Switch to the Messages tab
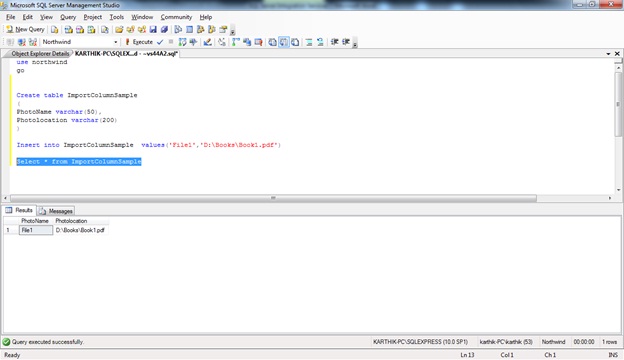Viewport: 624px width, 360px height. tap(56, 211)
